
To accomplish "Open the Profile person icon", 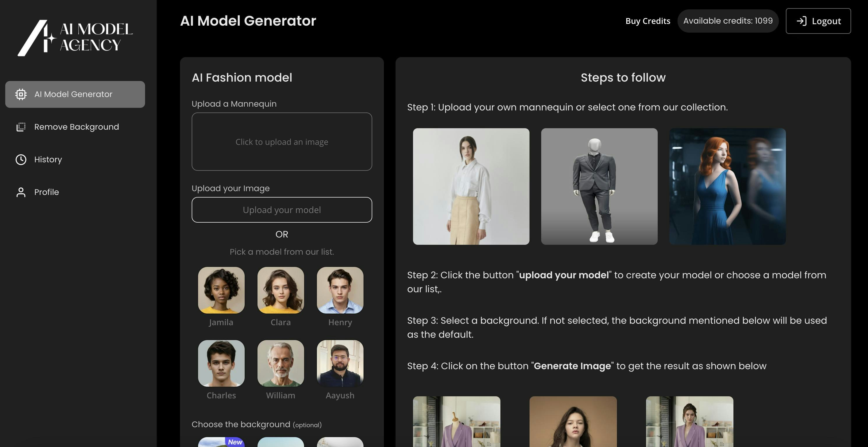I will (21, 192).
